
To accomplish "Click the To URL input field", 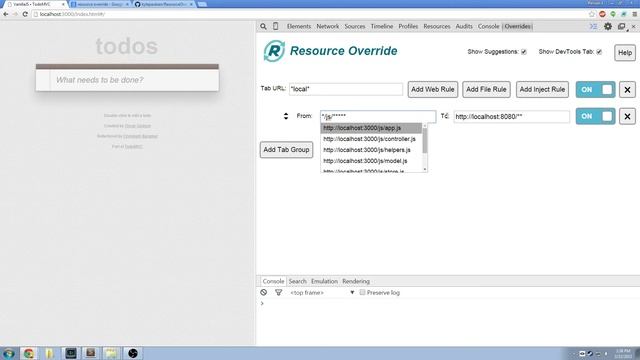I will point(511,117).
